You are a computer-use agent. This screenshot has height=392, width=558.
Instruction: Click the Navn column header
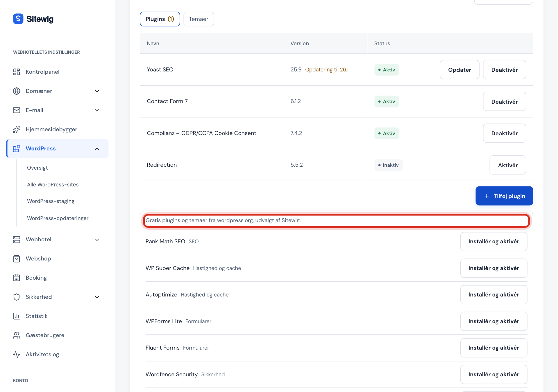click(153, 43)
